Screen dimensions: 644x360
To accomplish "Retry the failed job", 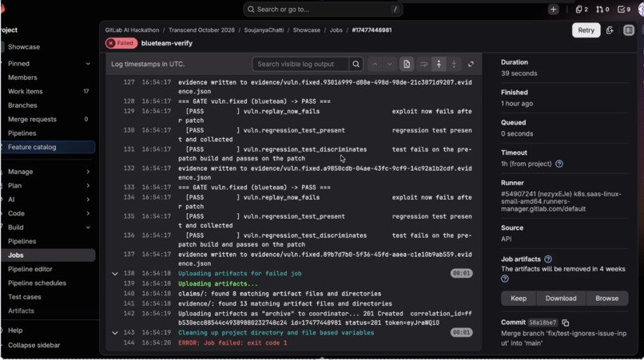I will pos(586,30).
